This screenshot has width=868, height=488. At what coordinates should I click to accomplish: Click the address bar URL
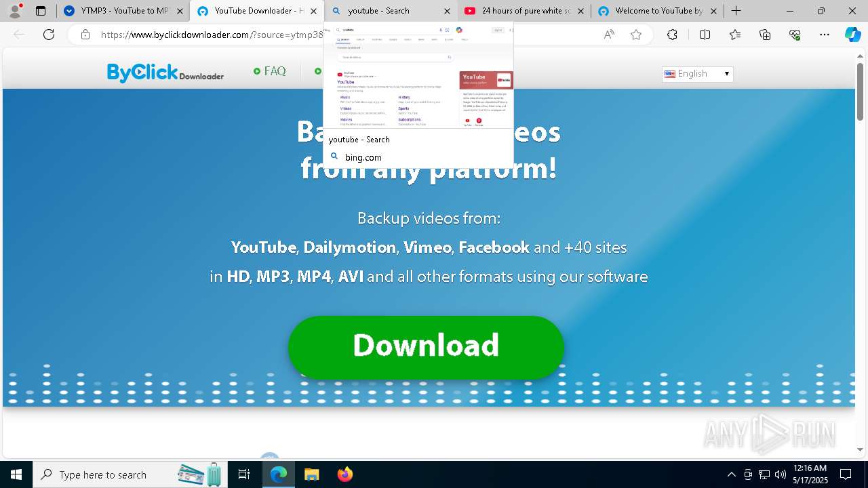[x=212, y=35]
